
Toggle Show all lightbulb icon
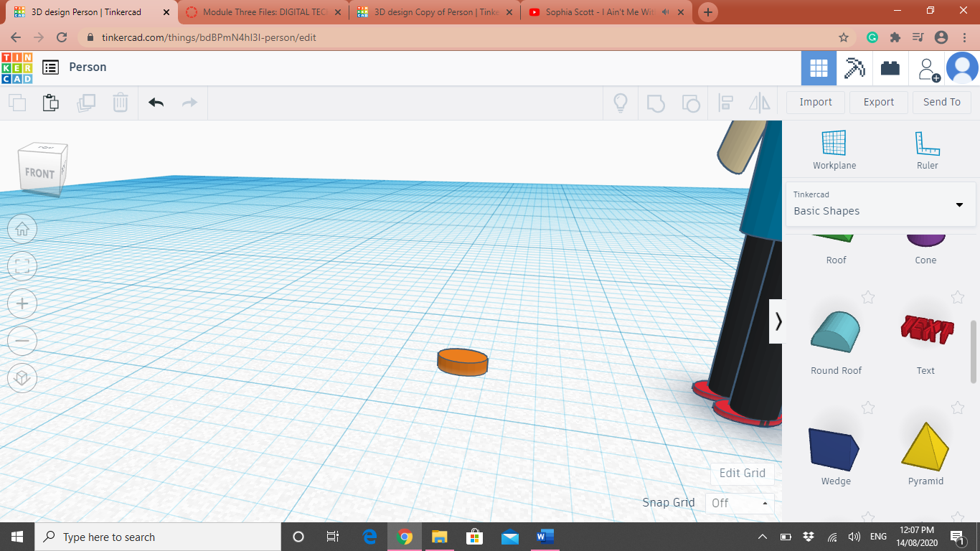pyautogui.click(x=621, y=103)
